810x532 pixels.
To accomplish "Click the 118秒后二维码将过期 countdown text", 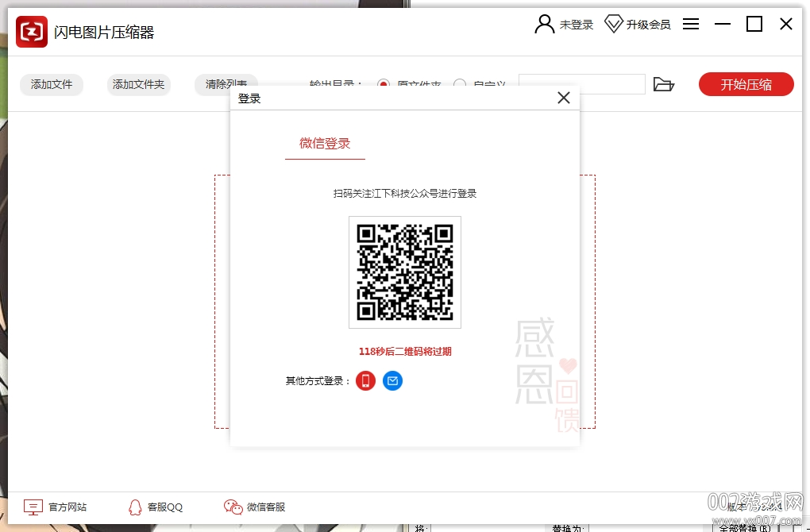I will (405, 352).
